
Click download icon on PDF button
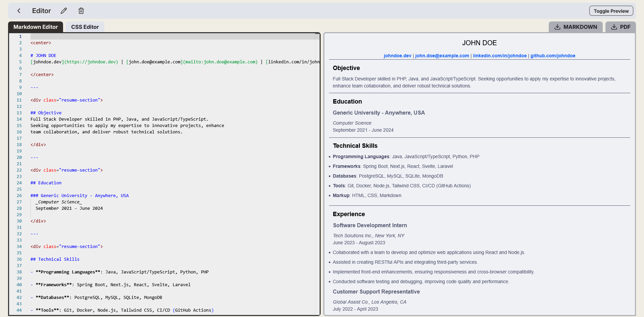click(614, 27)
